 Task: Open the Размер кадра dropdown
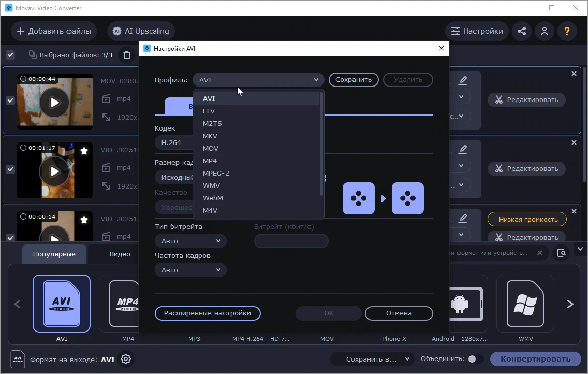pyautogui.click(x=173, y=177)
